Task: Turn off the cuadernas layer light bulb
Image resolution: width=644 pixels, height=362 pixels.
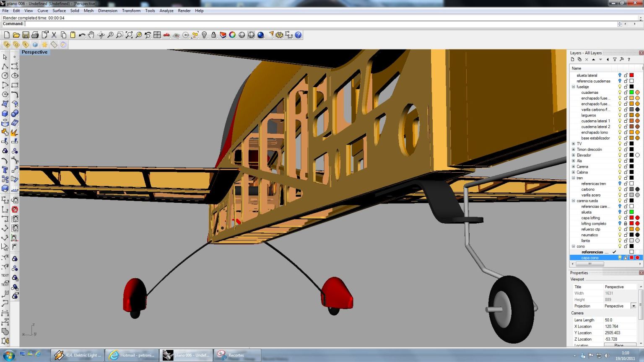Action: pos(620,93)
